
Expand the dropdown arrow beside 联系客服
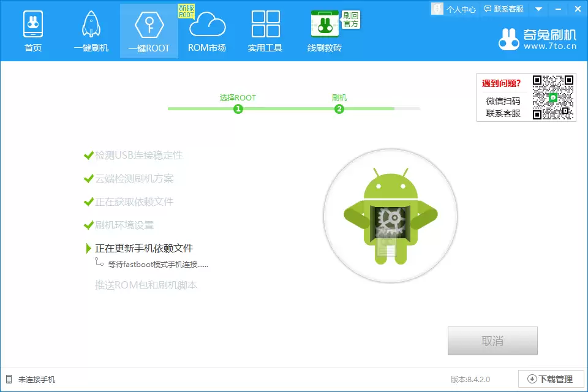[538, 9]
